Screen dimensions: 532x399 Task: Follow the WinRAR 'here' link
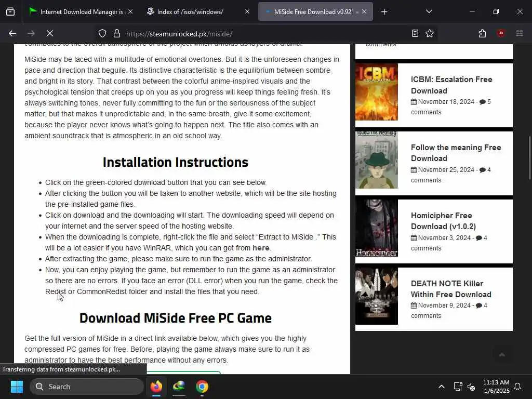(x=261, y=248)
